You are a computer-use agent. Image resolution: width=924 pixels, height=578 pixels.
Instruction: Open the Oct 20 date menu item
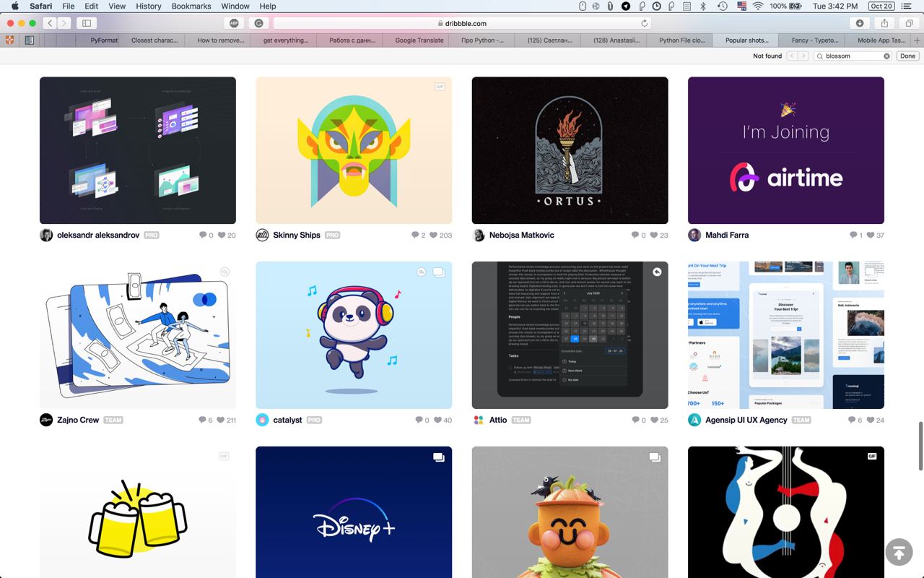pos(881,6)
